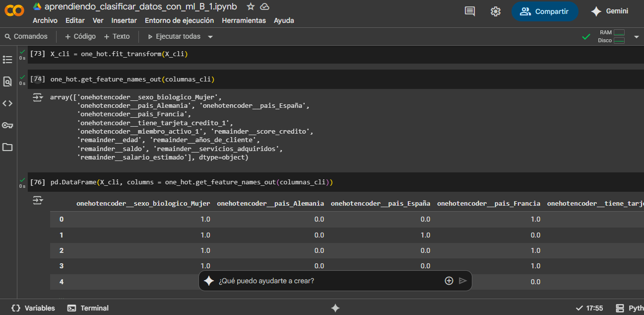Click the bottom bar Gemini sparkle icon

click(x=335, y=308)
